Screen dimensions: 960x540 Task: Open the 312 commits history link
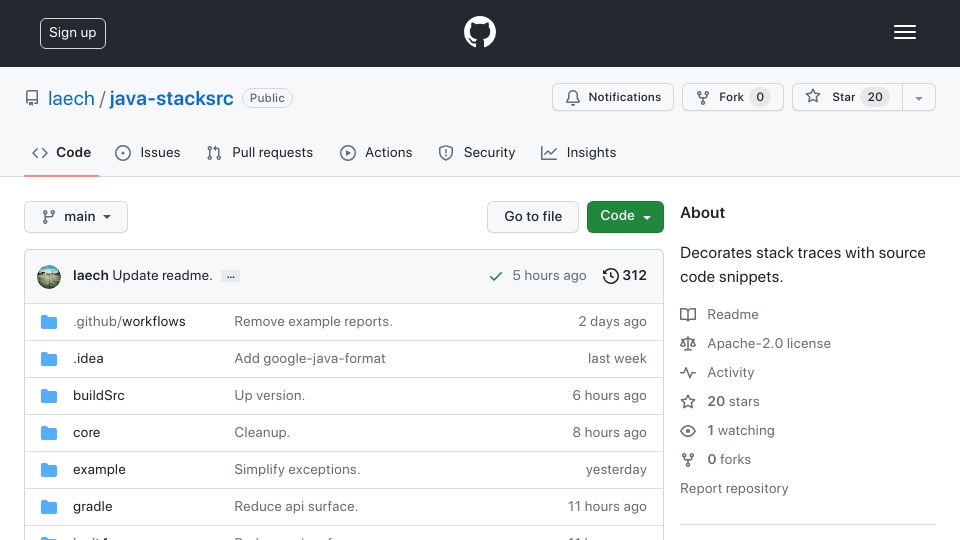[x=624, y=276]
